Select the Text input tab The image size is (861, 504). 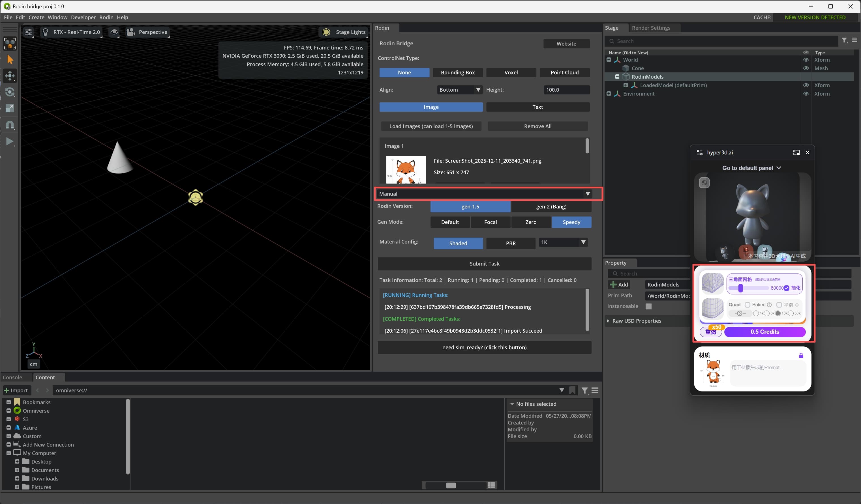537,107
